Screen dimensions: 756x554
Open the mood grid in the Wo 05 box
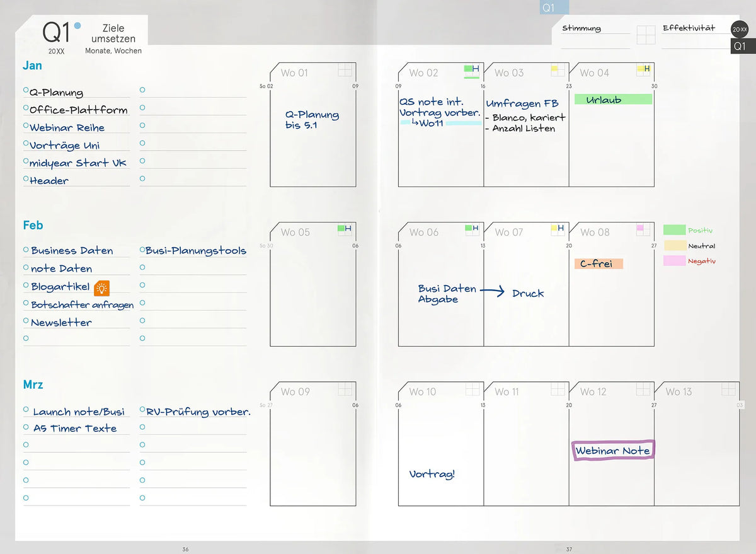(x=345, y=229)
